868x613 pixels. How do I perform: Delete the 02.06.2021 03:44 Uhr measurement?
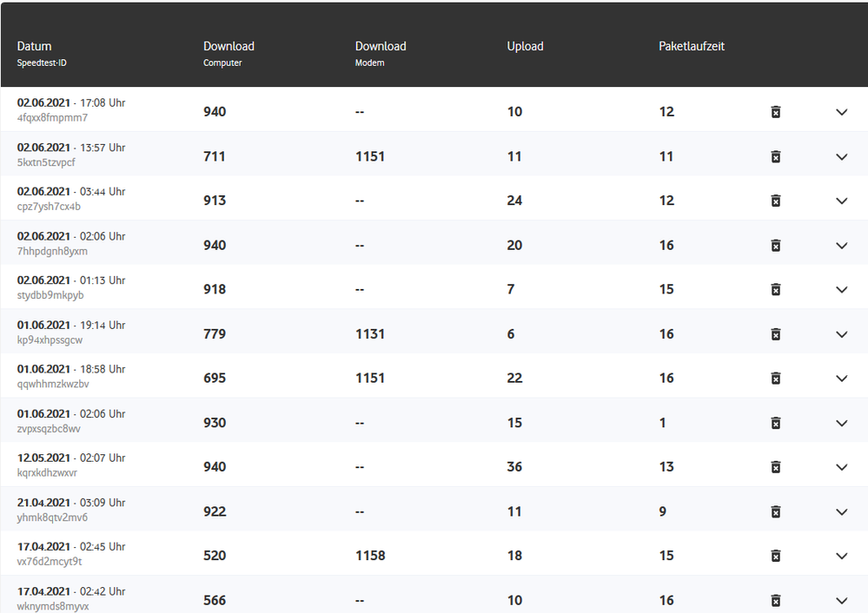pyautogui.click(x=775, y=201)
